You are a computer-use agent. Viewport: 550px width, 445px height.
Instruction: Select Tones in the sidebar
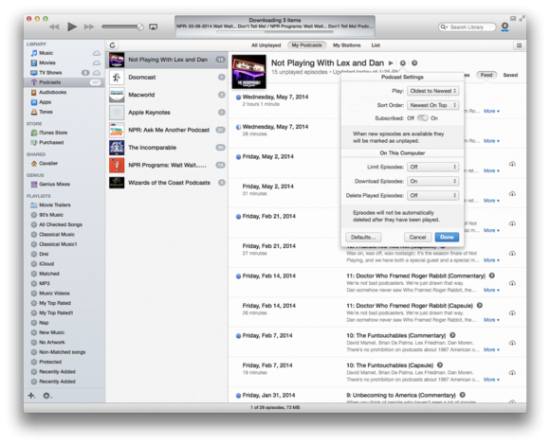point(64,112)
